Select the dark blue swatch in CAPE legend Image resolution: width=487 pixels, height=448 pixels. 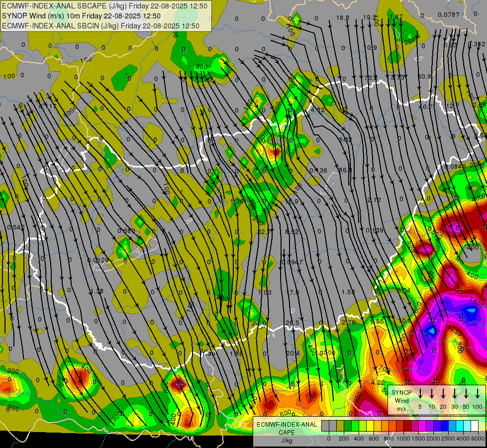point(445,426)
